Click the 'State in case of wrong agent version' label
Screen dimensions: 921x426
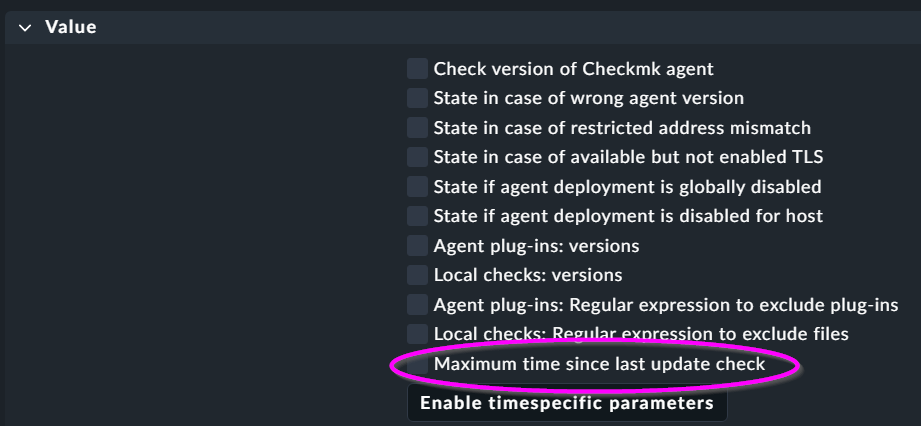point(588,98)
